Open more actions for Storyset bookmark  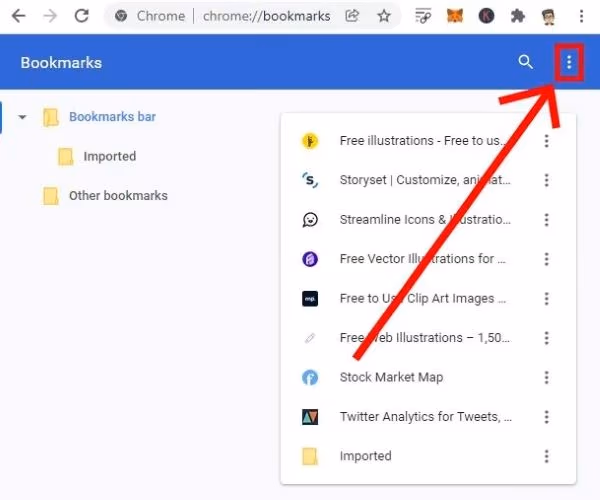pyautogui.click(x=546, y=180)
